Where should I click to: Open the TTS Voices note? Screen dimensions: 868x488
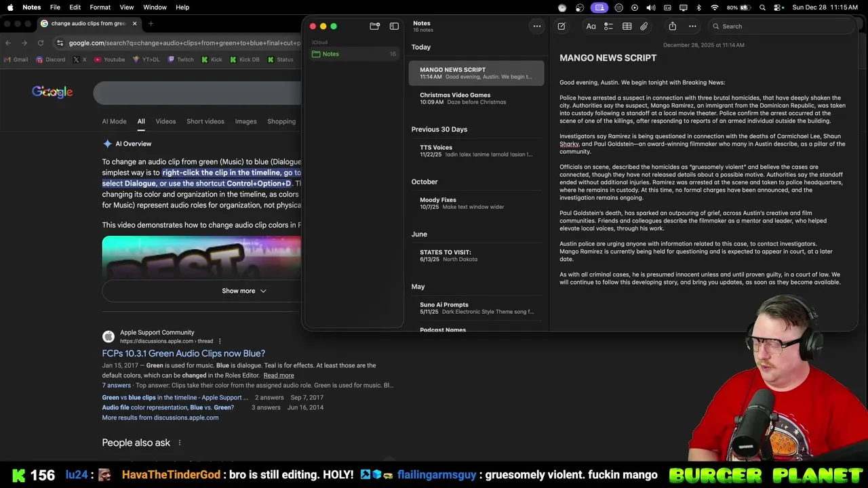click(x=476, y=150)
